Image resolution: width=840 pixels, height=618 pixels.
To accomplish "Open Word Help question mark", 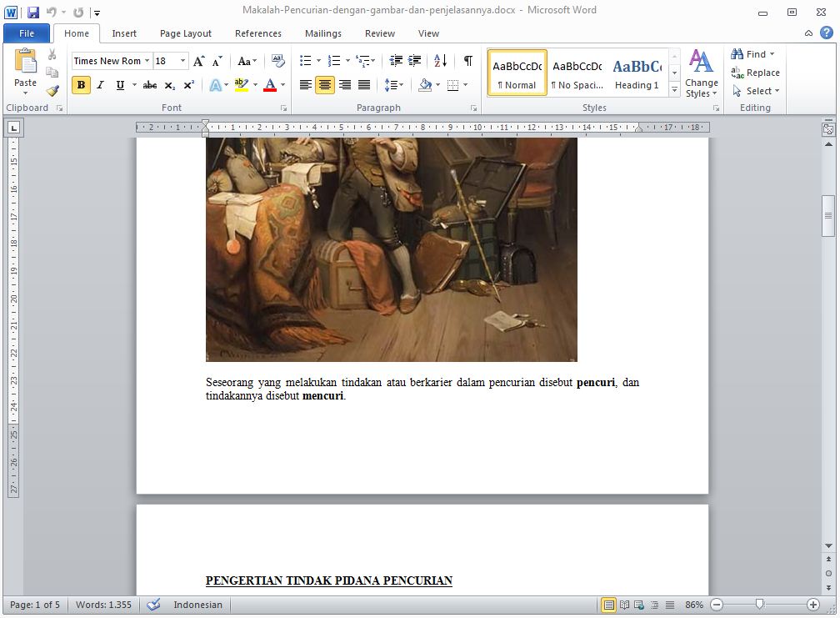I will click(827, 33).
